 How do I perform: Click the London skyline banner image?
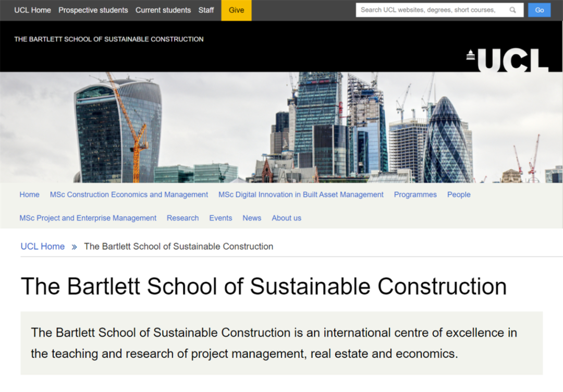pyautogui.click(x=281, y=127)
